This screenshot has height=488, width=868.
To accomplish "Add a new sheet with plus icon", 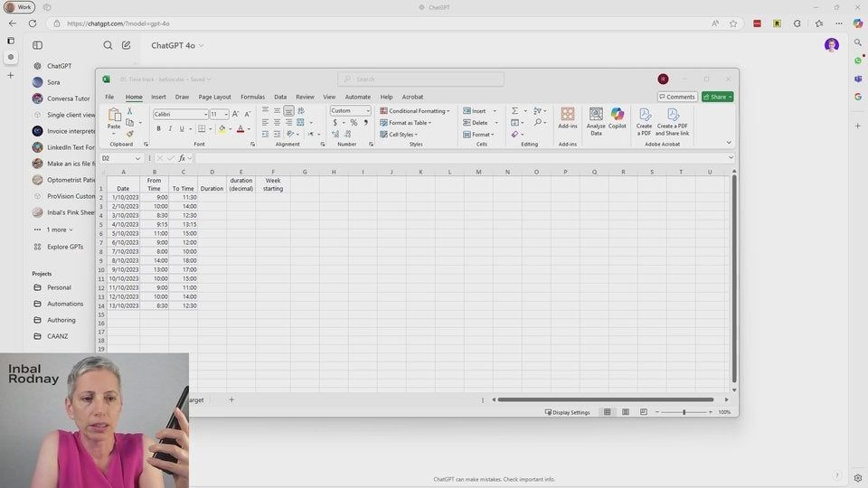I will point(231,399).
